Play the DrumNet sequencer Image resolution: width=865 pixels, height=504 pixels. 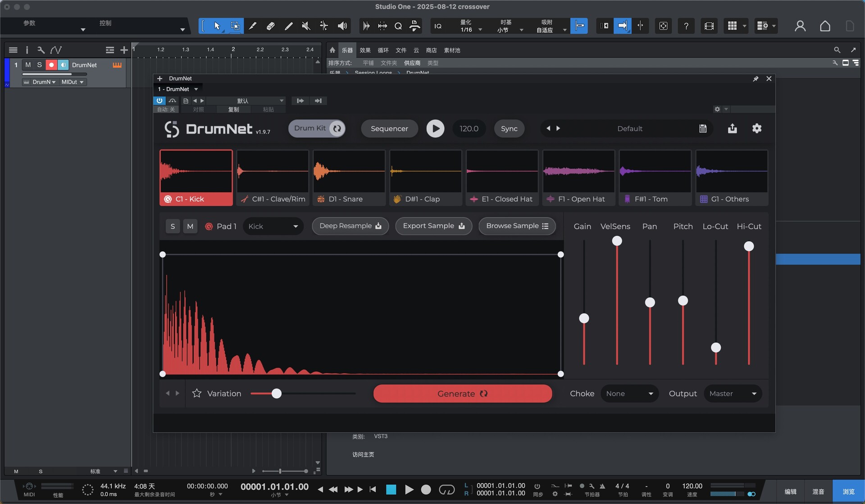(x=435, y=129)
